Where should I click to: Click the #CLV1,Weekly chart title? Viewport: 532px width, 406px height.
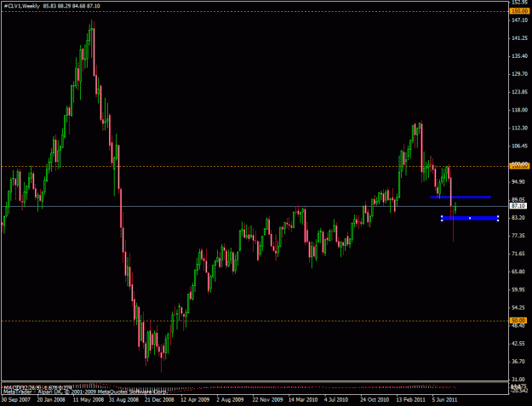click(x=22, y=6)
